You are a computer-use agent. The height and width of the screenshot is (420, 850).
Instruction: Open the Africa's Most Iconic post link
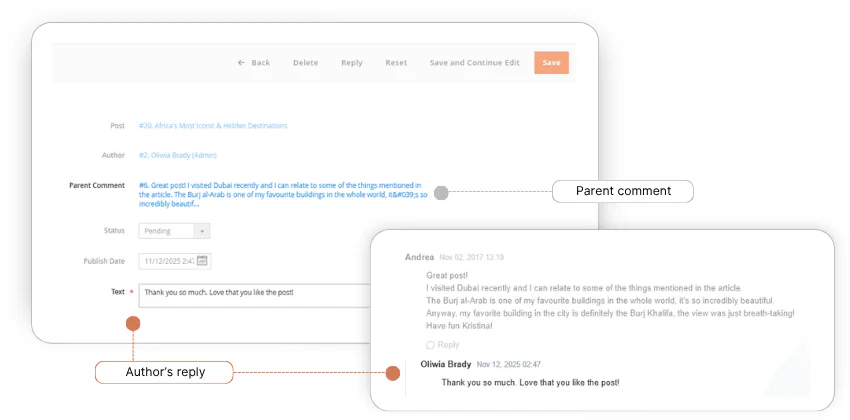tap(213, 126)
